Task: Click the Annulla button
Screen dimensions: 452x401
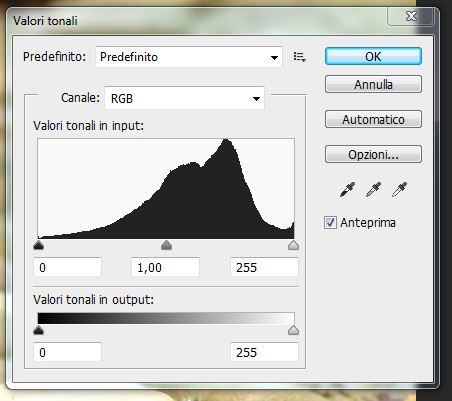Action: coord(373,84)
